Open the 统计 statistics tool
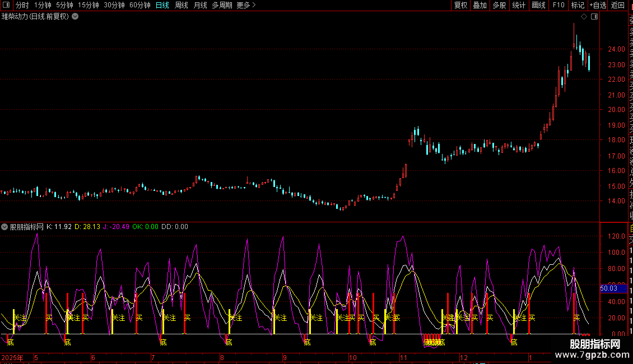Viewport: 633px width, 364px height. pyautogui.click(x=519, y=5)
